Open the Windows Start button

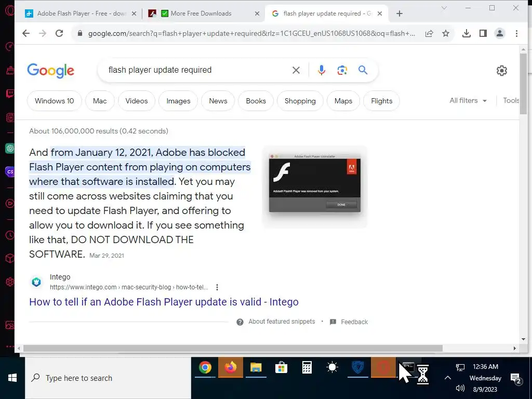pos(12,378)
